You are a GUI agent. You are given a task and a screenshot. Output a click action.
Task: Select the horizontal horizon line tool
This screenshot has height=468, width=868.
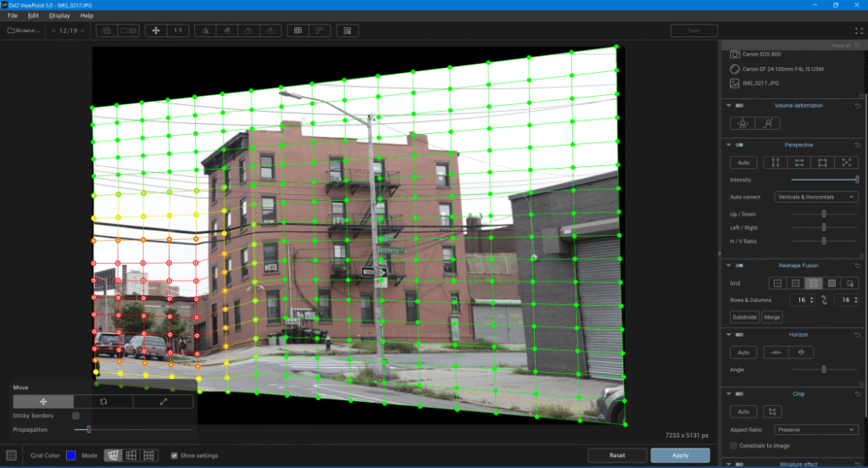(x=776, y=352)
